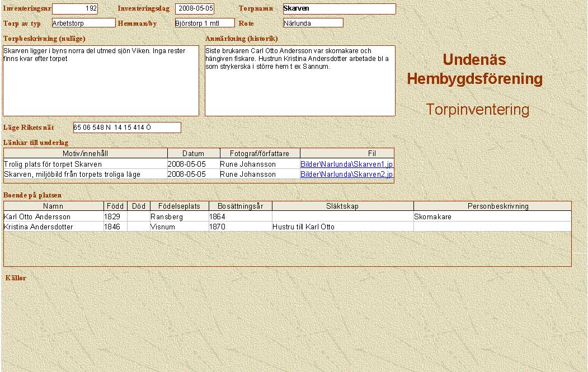Select the Läge Rikets nät coordinates field
Screen dimensions: 588x372
(x=127, y=128)
